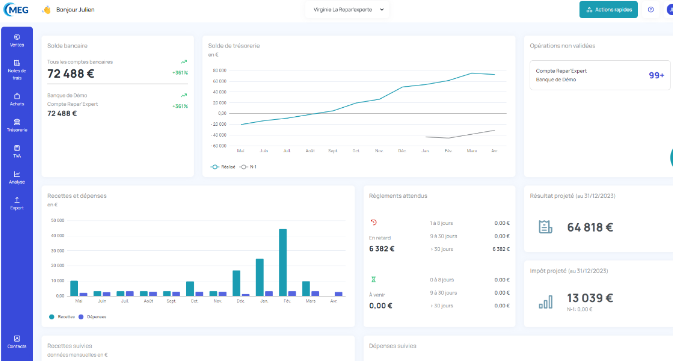Viewport: 673px width, 361px height.
Task: Open Notes de frais in sidebar
Action: [x=17, y=70]
